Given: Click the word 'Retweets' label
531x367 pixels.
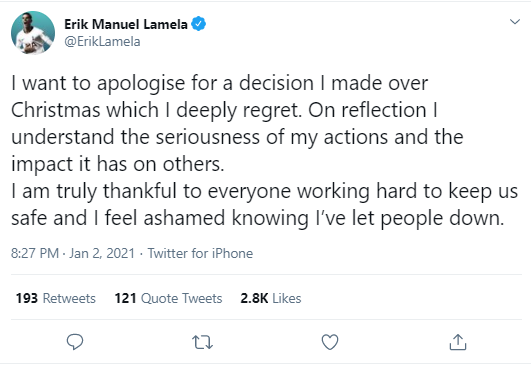Looking at the screenshot, I should (x=69, y=298).
